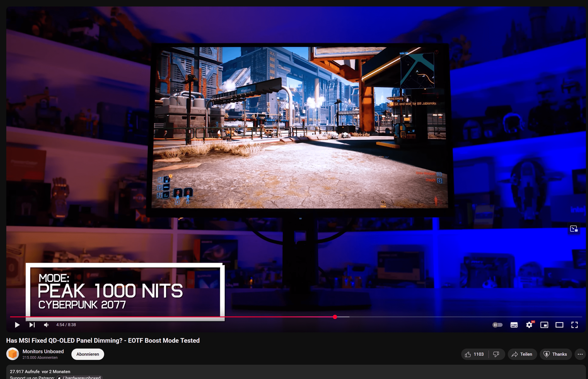Skip to the next video

coord(32,325)
